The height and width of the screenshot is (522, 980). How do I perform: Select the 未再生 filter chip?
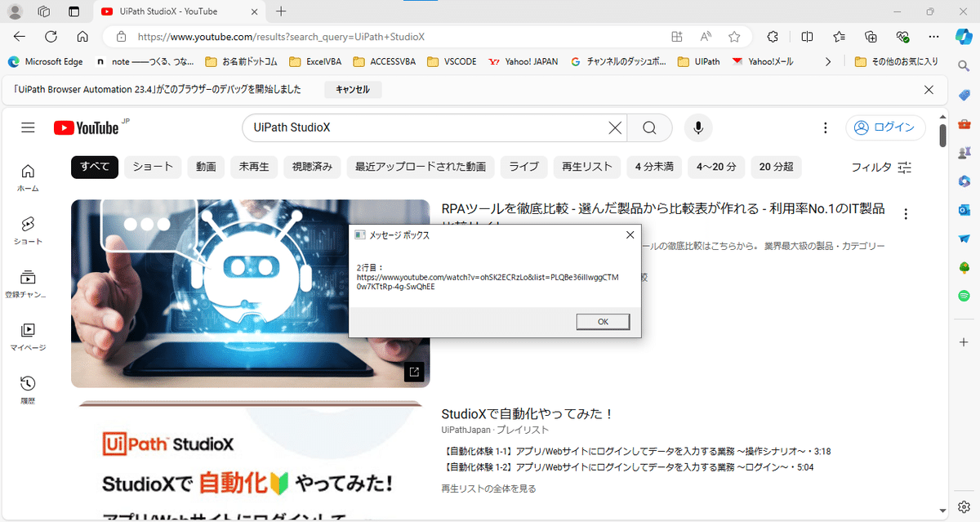point(254,167)
